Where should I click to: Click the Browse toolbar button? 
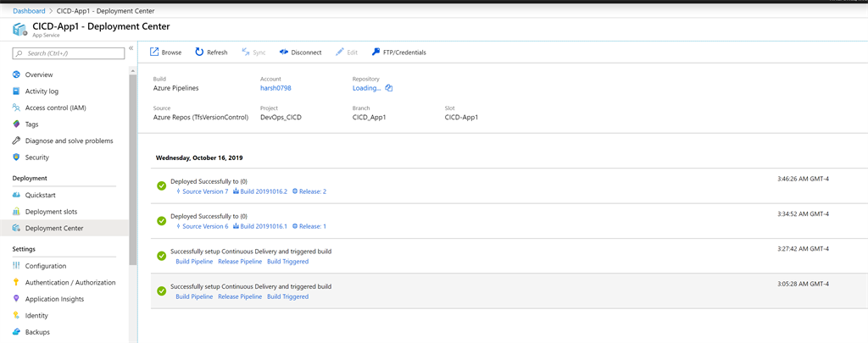(166, 53)
